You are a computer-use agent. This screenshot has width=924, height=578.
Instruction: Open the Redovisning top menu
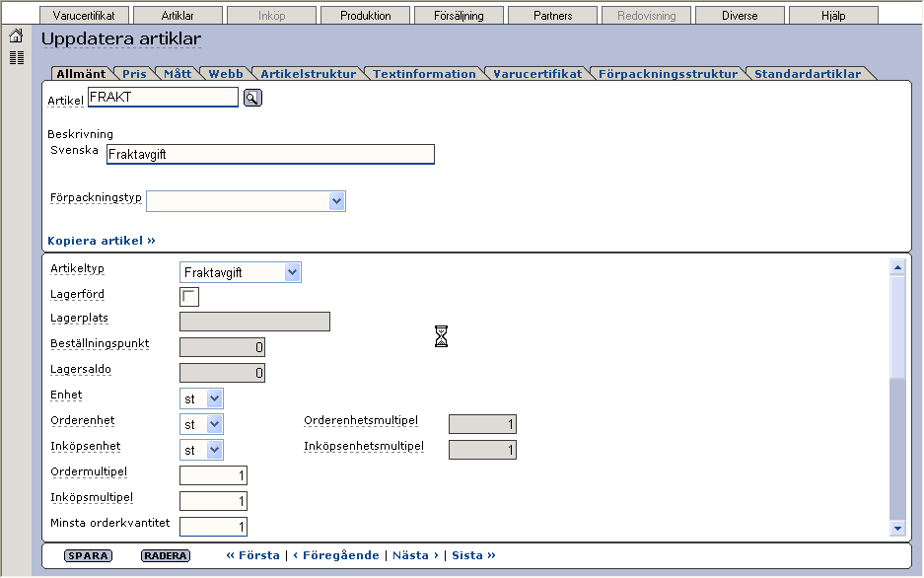tap(647, 16)
